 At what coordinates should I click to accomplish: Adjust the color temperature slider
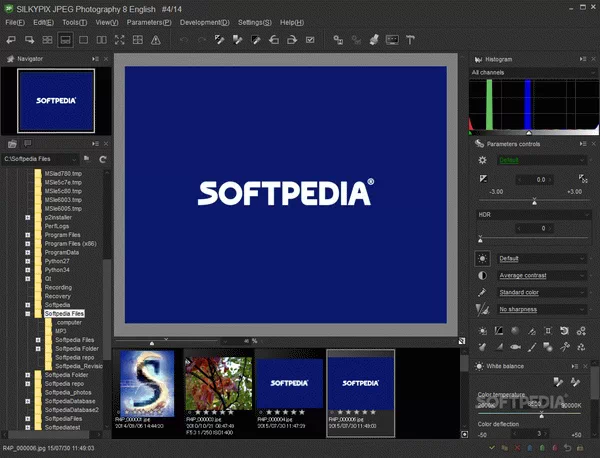541,415
